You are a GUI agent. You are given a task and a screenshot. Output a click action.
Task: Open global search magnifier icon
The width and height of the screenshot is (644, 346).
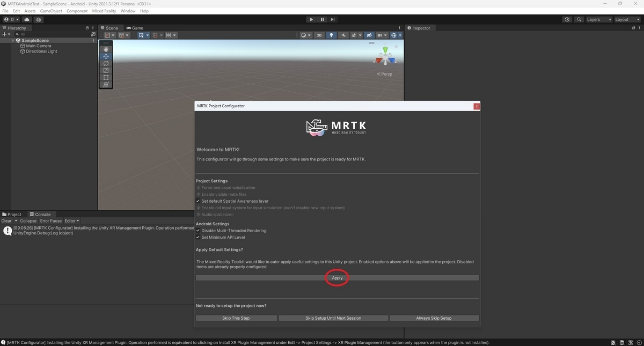pyautogui.click(x=579, y=19)
